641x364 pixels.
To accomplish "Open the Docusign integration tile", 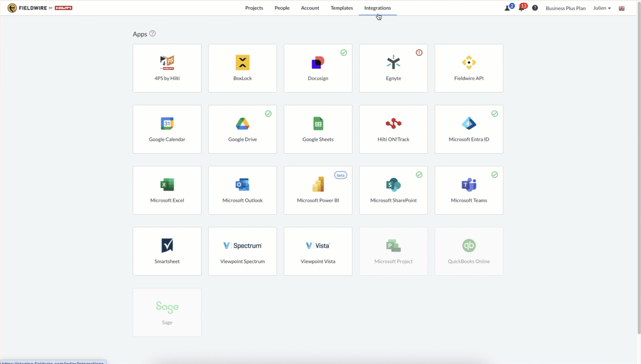I will pos(318,68).
